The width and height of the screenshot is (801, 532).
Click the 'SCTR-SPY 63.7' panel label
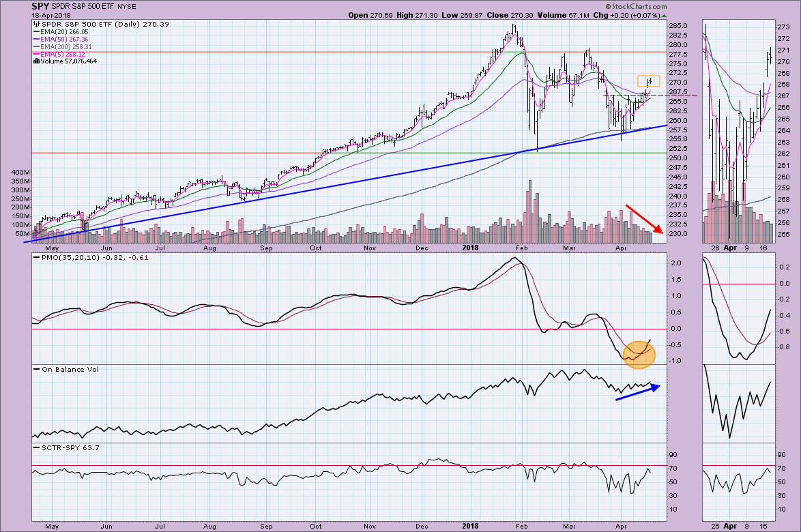tap(70, 447)
